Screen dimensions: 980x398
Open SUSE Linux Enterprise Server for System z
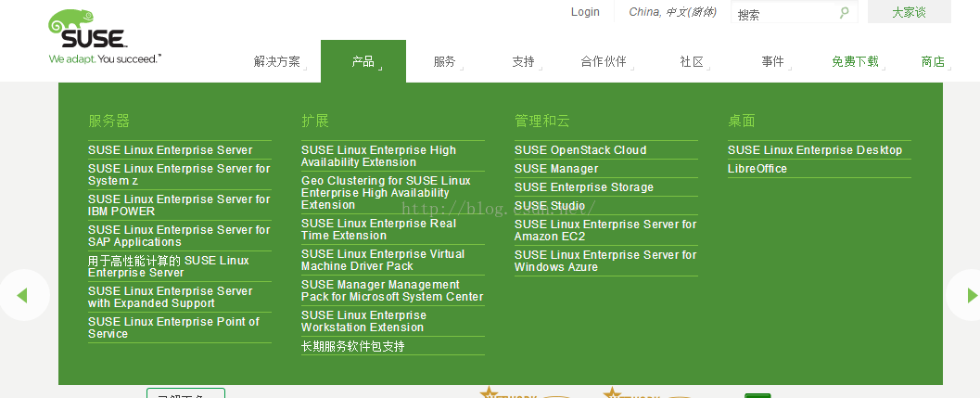[179, 174]
